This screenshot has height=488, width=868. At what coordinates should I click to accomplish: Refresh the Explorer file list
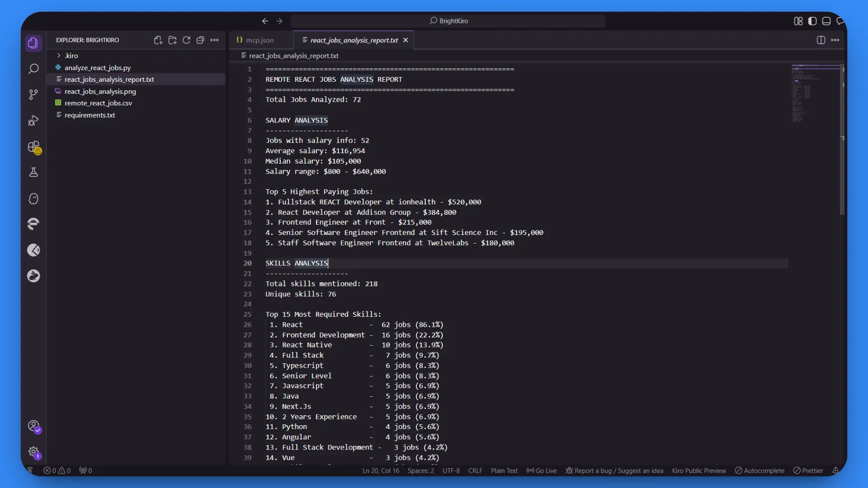[186, 40]
